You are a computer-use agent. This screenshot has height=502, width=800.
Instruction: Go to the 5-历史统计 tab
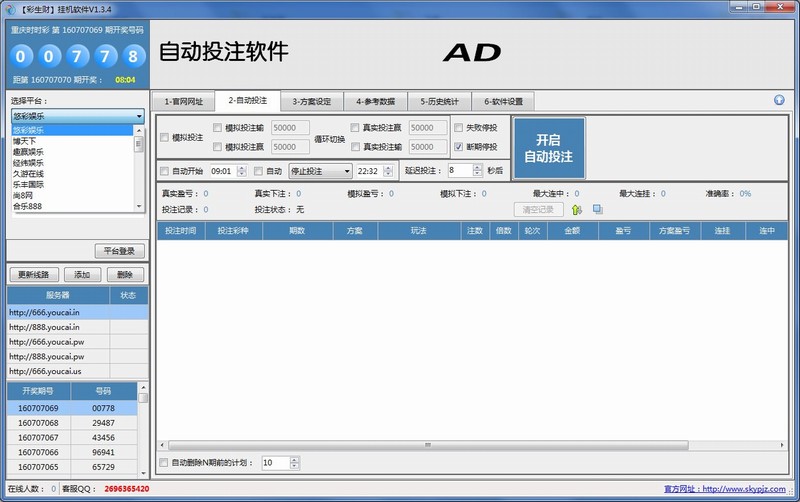[x=441, y=101]
